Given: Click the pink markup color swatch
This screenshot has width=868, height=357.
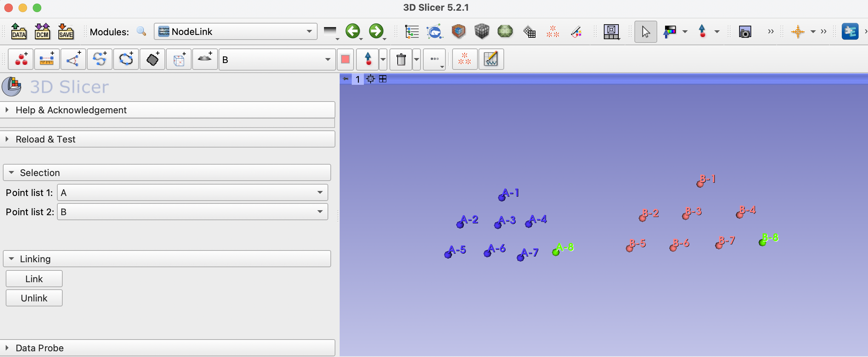Looking at the screenshot, I should click(x=345, y=59).
